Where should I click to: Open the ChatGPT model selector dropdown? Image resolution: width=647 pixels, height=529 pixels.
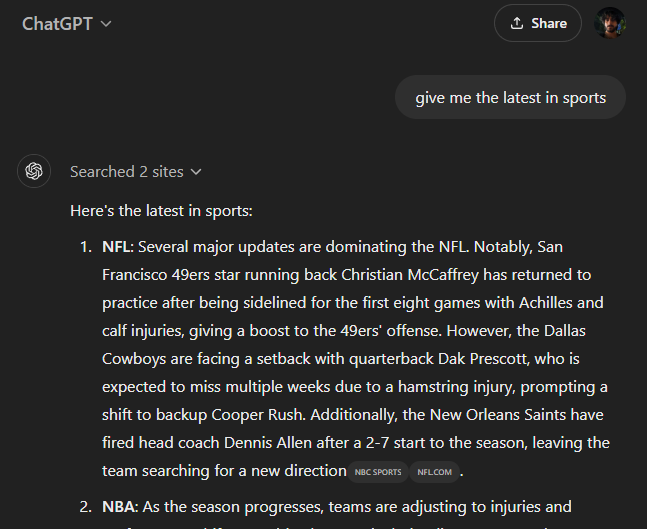coord(66,23)
